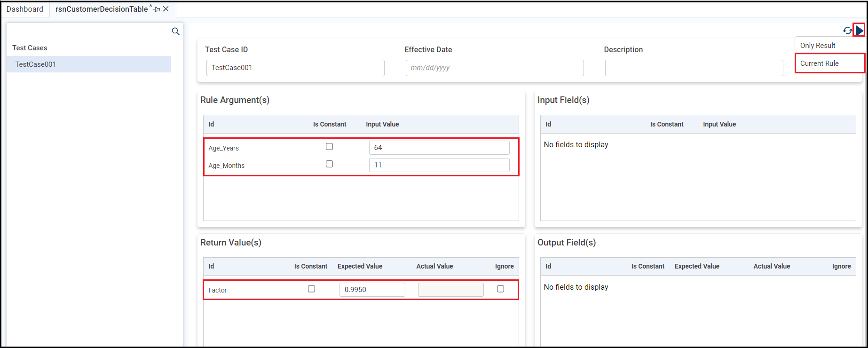Tick the Ignore checkbox for Factor

coord(500,289)
